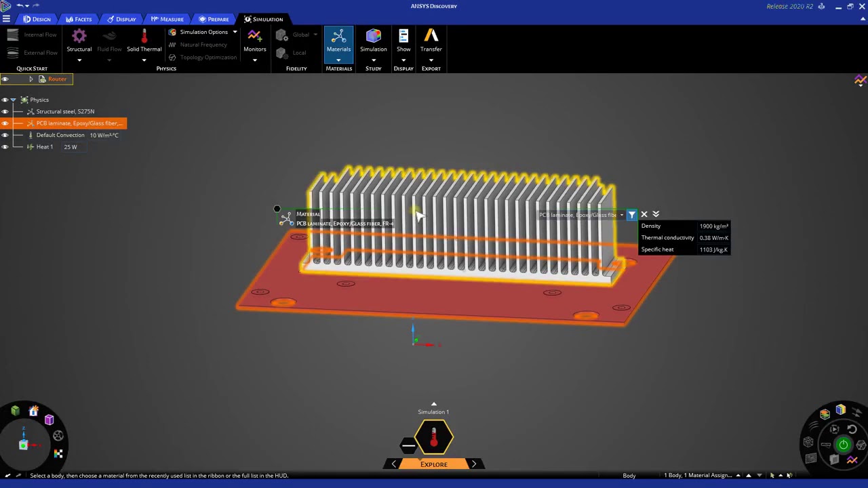The image size is (868, 488).
Task: Go to previous stage with left chevron
Action: 394,464
